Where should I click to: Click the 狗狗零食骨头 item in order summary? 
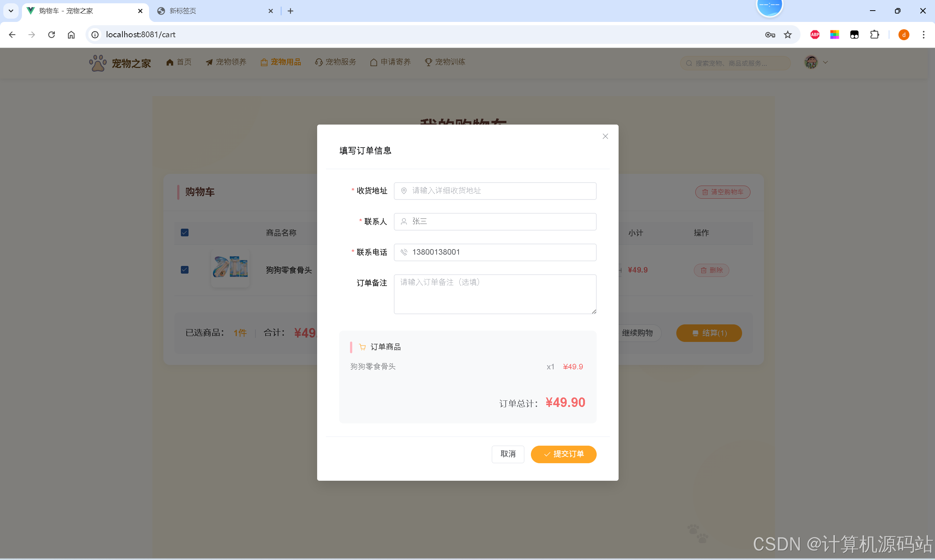pyautogui.click(x=372, y=366)
